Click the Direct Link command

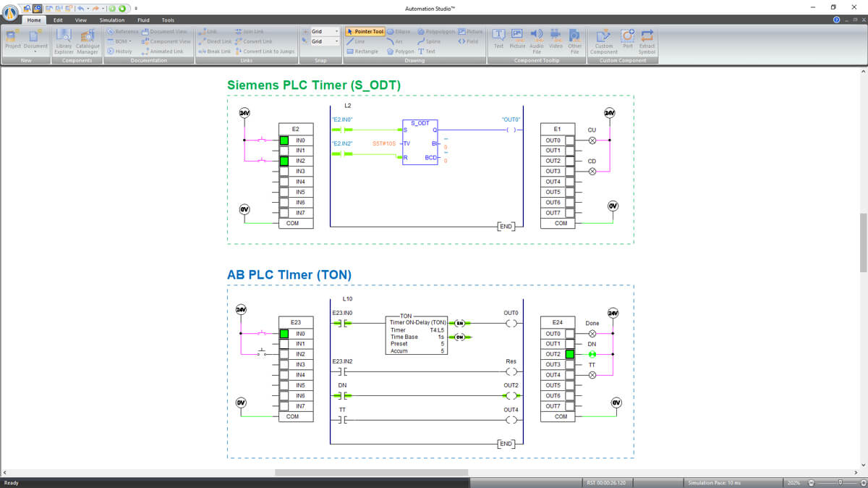[215, 41]
